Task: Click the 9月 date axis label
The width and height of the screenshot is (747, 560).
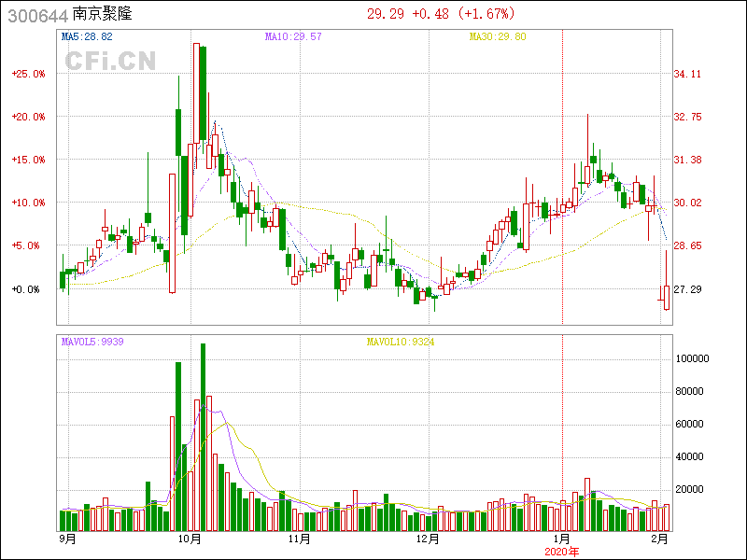Action: click(x=67, y=539)
